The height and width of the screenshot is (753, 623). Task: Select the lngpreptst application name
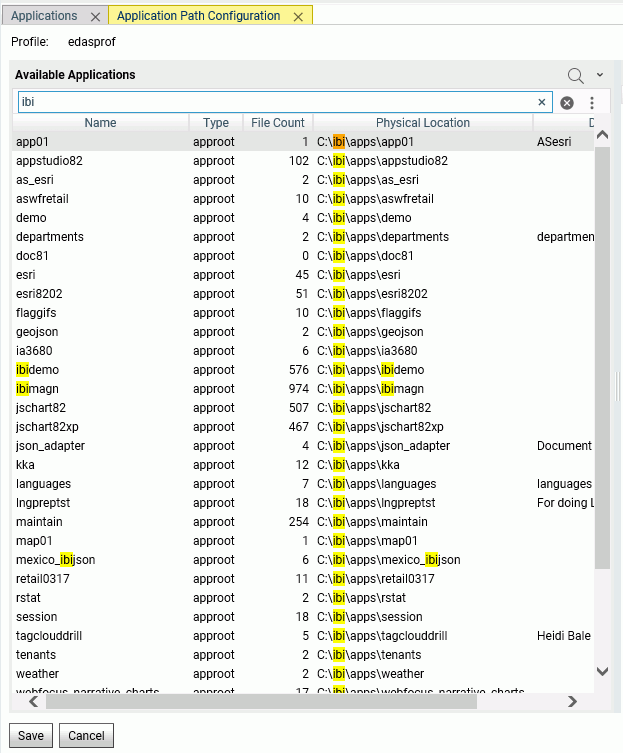(43, 503)
